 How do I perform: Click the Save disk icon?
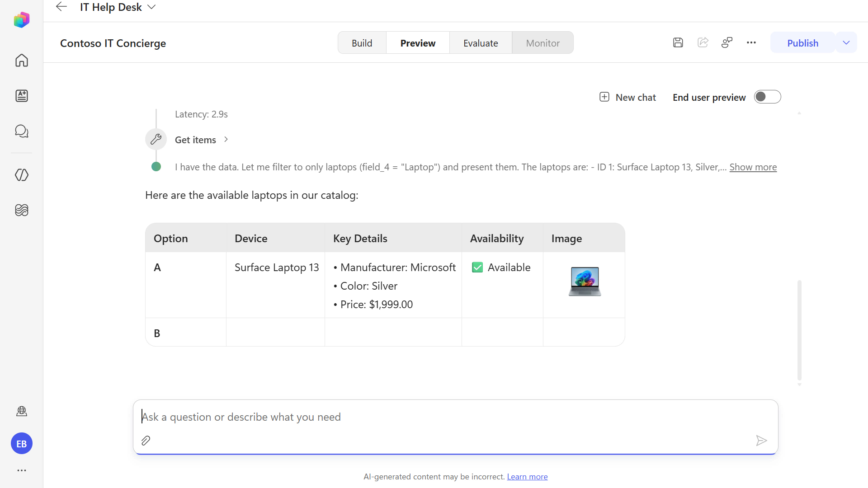tap(678, 42)
